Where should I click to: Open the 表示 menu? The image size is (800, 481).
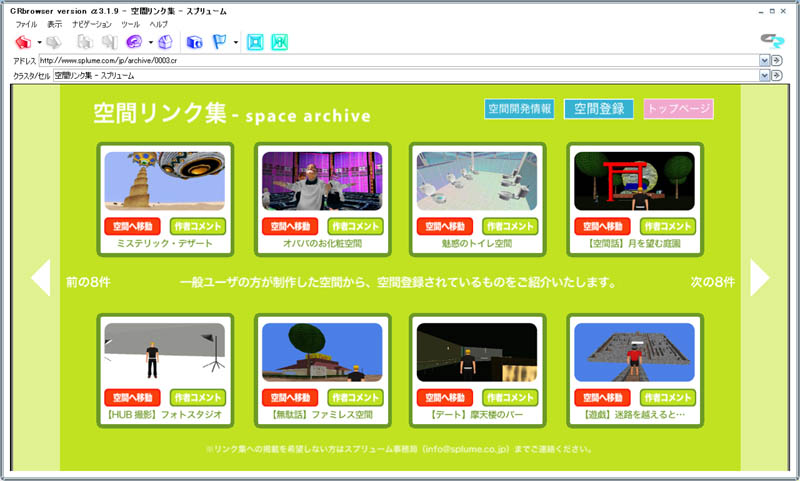55,24
